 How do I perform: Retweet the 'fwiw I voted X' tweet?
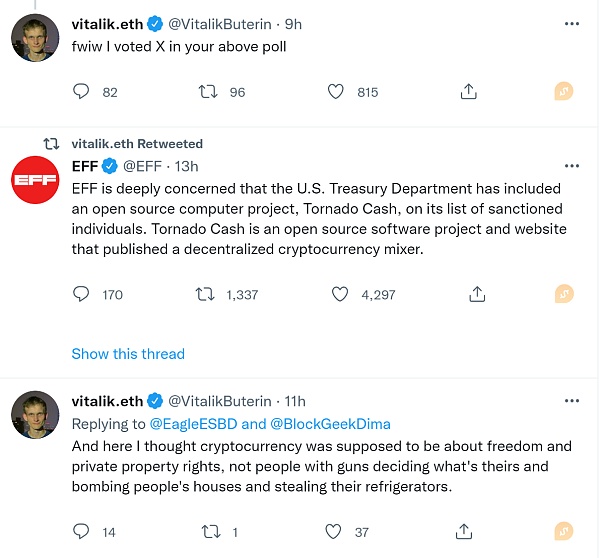click(x=208, y=92)
